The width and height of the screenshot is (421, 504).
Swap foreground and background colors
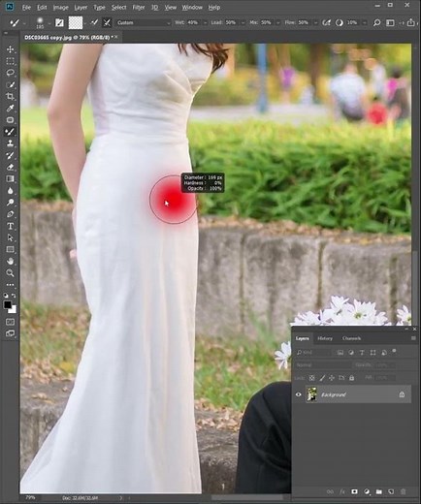tap(14, 296)
